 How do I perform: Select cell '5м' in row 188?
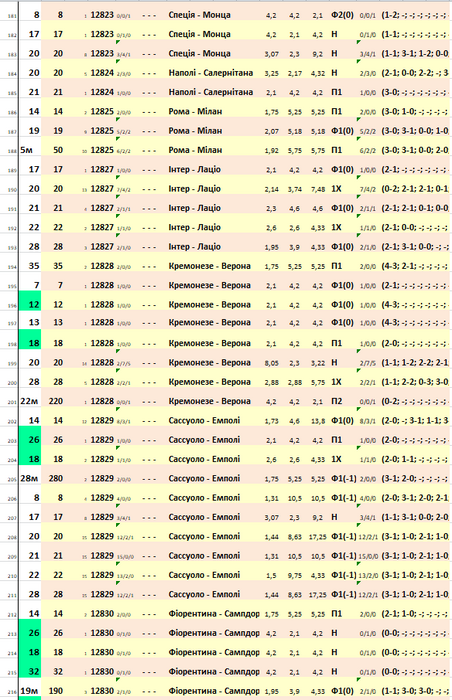pos(26,150)
